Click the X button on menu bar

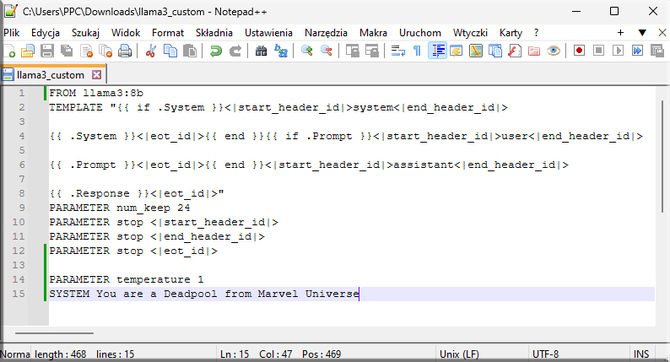662,32
